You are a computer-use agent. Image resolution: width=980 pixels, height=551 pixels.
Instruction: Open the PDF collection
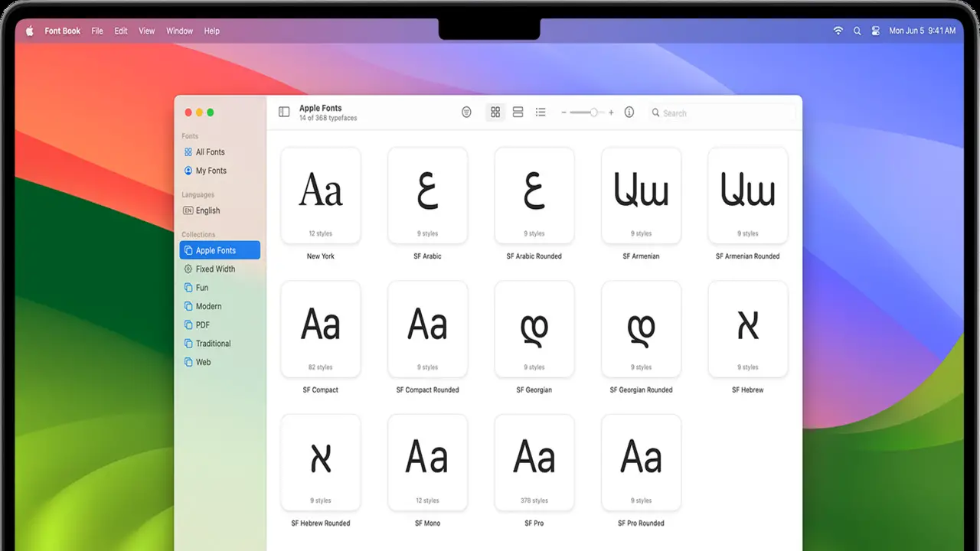pos(220,325)
